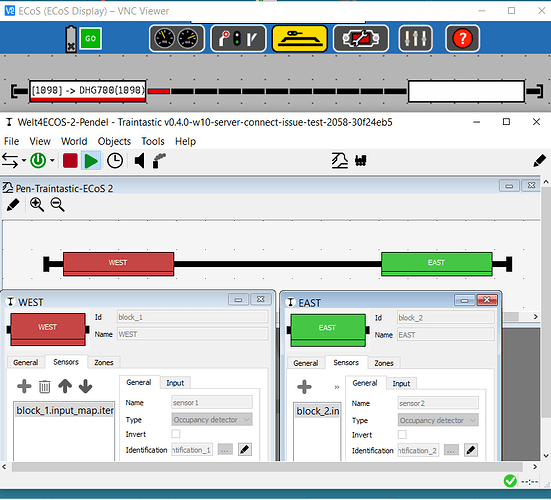Image resolution: width=551 pixels, height=500 pixels.
Task: Move WEST sensor up
Action: [x=65, y=386]
